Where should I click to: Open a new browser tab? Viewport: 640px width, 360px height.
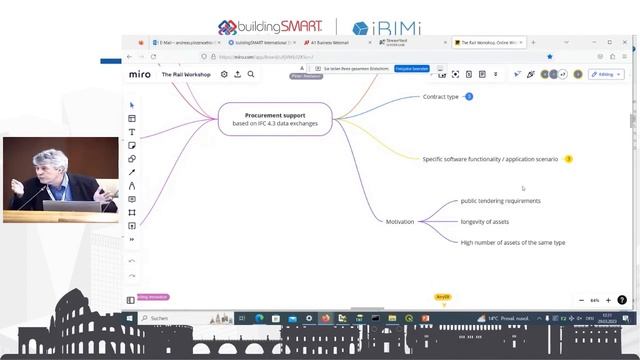(533, 42)
